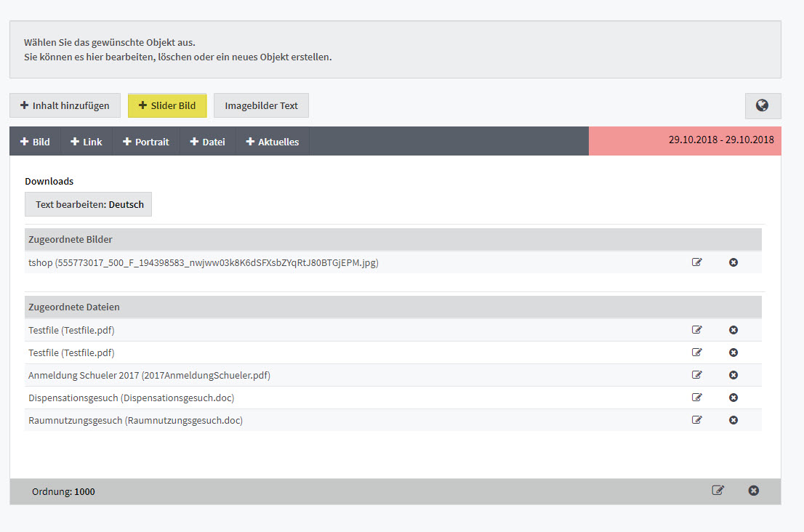Image resolution: width=804 pixels, height=532 pixels.
Task: Delete Anmeldung Schueler 2017 file
Action: coord(733,375)
